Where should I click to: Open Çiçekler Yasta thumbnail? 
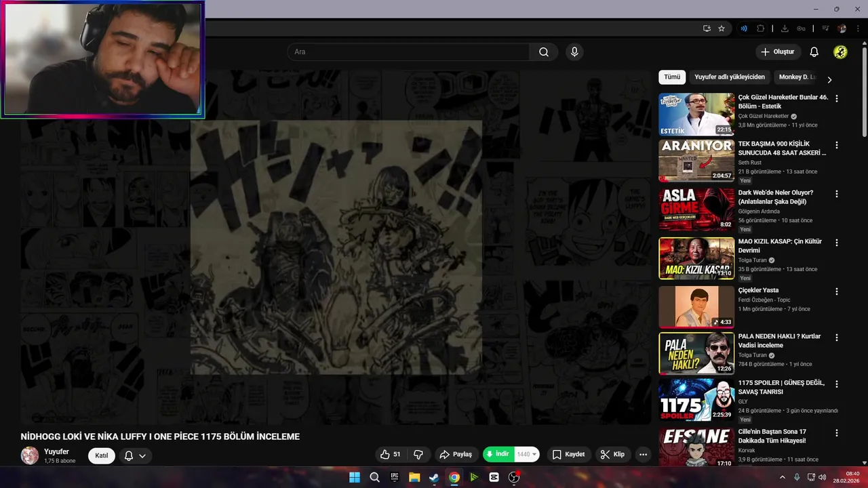click(x=696, y=307)
